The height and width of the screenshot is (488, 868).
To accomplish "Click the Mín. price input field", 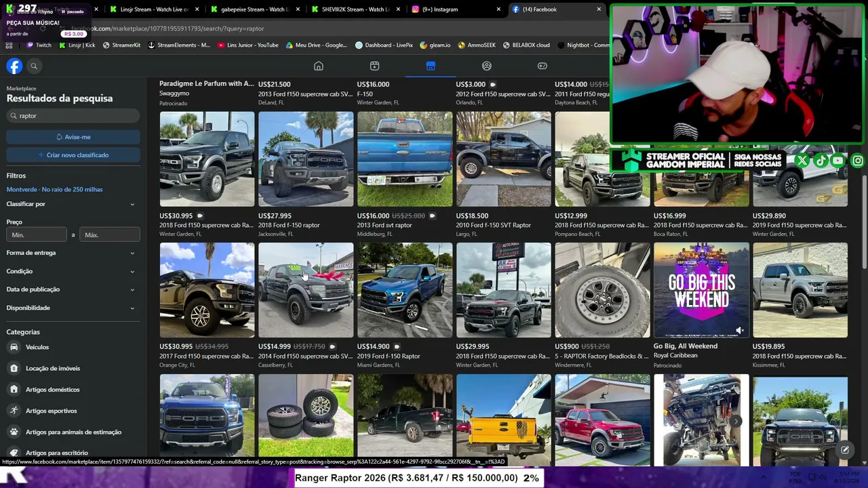I will [37, 235].
